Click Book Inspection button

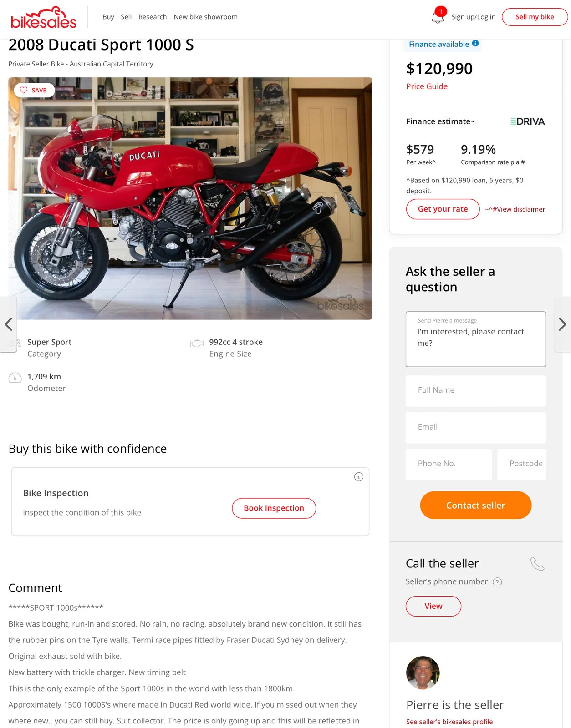click(274, 508)
